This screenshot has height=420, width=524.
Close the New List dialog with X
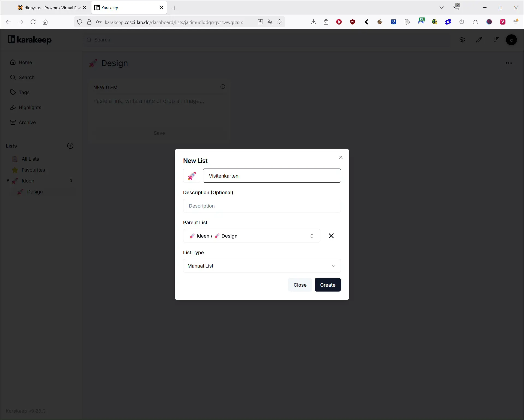tap(341, 158)
